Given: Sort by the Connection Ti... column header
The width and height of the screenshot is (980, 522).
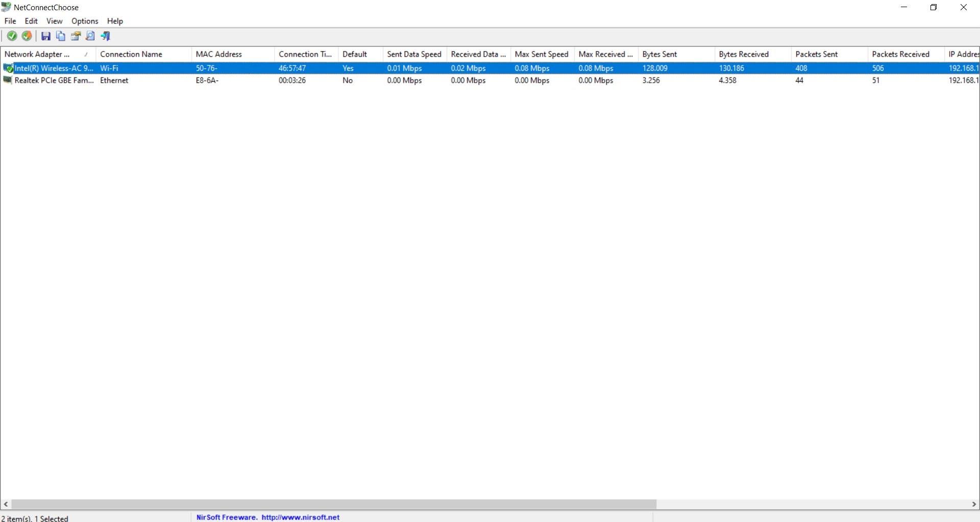Looking at the screenshot, I should tap(307, 54).
